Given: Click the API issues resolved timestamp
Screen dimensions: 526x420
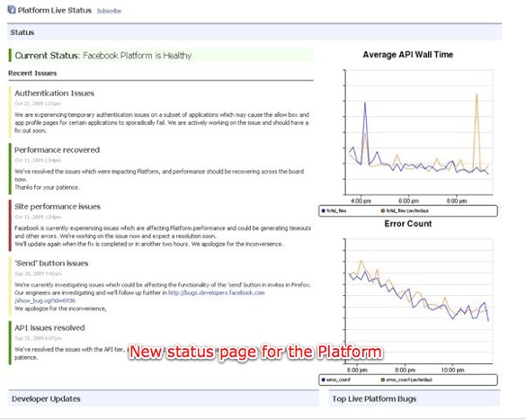Looking at the screenshot, I should click(x=38, y=338).
